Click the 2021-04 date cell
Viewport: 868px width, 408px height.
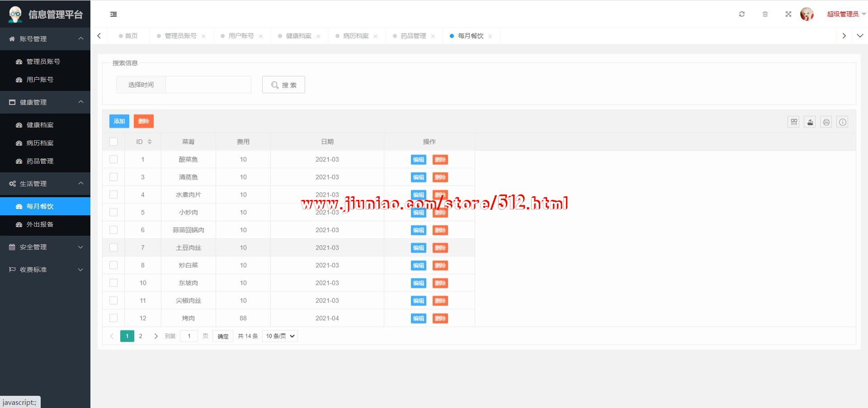pos(327,318)
